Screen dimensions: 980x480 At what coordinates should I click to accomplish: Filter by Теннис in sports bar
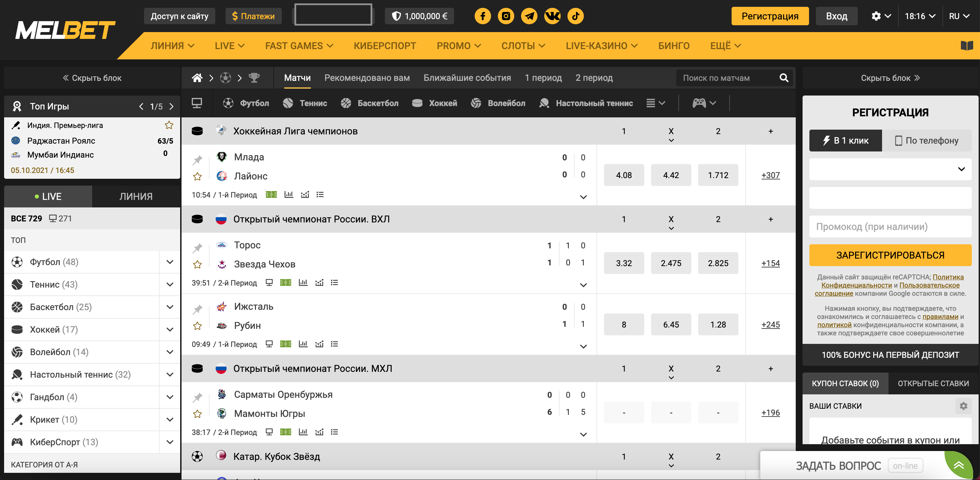point(305,103)
